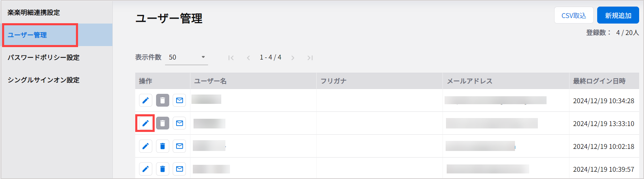Image resolution: width=644 pixels, height=179 pixels.
Task: Click the CSV取込 button
Action: (574, 15)
